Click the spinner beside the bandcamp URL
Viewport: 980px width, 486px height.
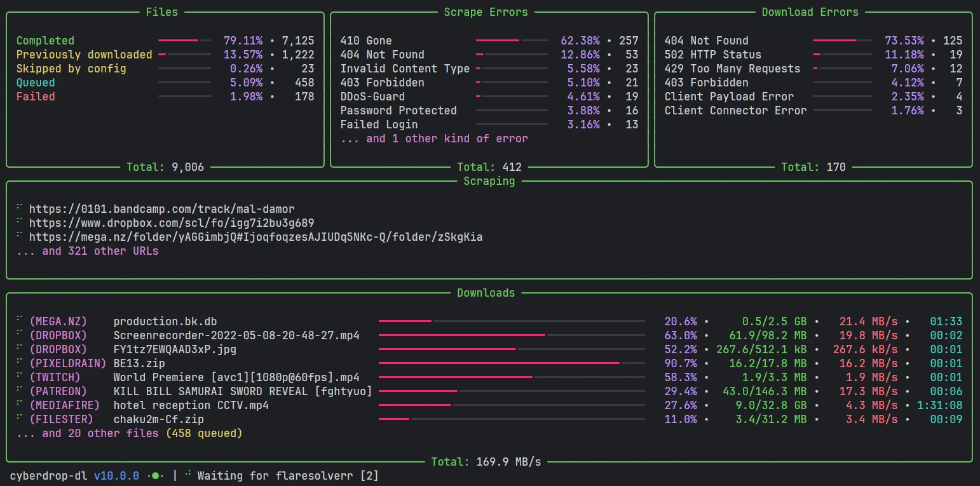pyautogui.click(x=20, y=208)
